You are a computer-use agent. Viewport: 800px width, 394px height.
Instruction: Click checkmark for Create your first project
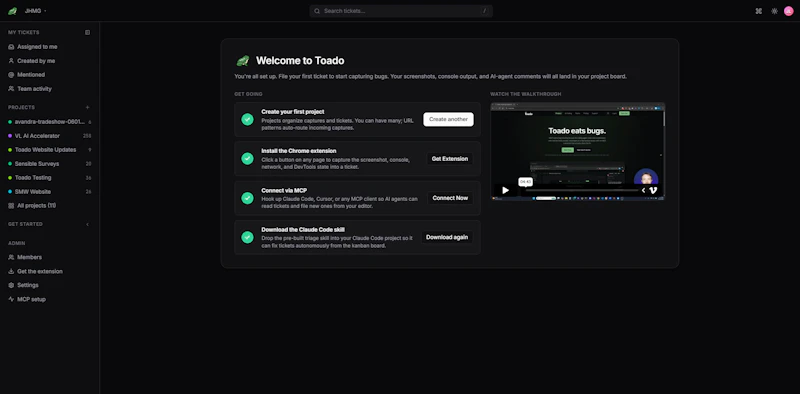[247, 119]
